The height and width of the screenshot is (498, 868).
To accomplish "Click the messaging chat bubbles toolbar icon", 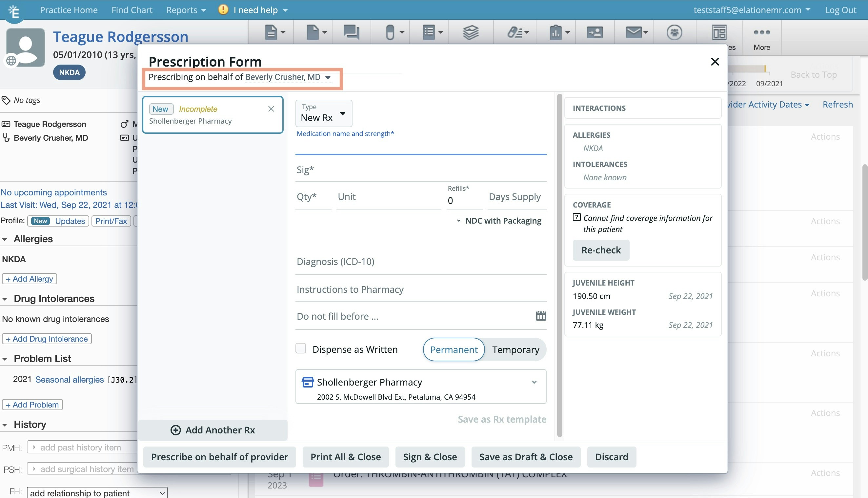I will click(351, 32).
